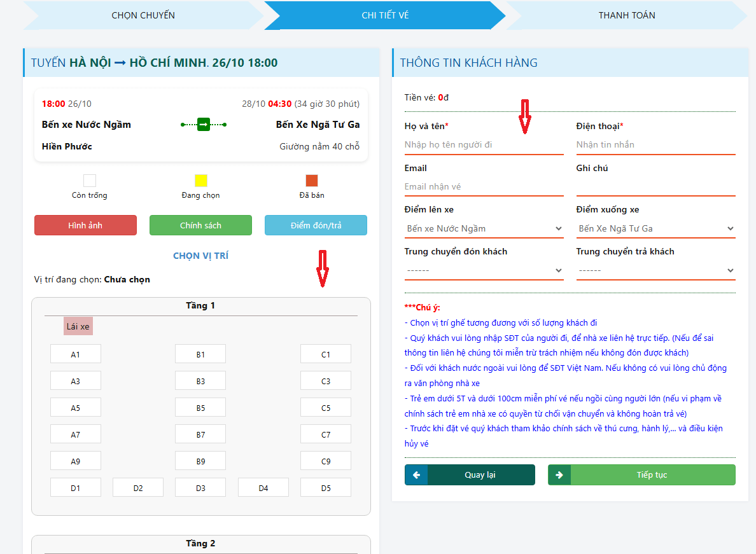Image resolution: width=756 pixels, height=554 pixels.
Task: Click the green bus route icon
Action: 204,125
